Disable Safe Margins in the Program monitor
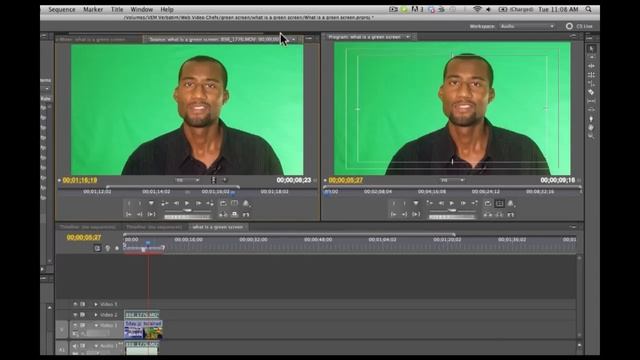640x360 pixels. (x=499, y=203)
